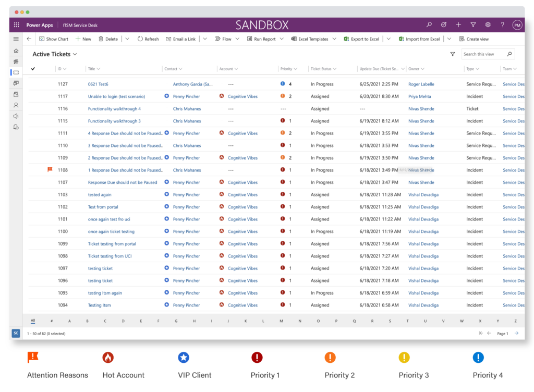Viewport: 534px width, 392px height.
Task: Click the Page 1 indicator
Action: 502,334
